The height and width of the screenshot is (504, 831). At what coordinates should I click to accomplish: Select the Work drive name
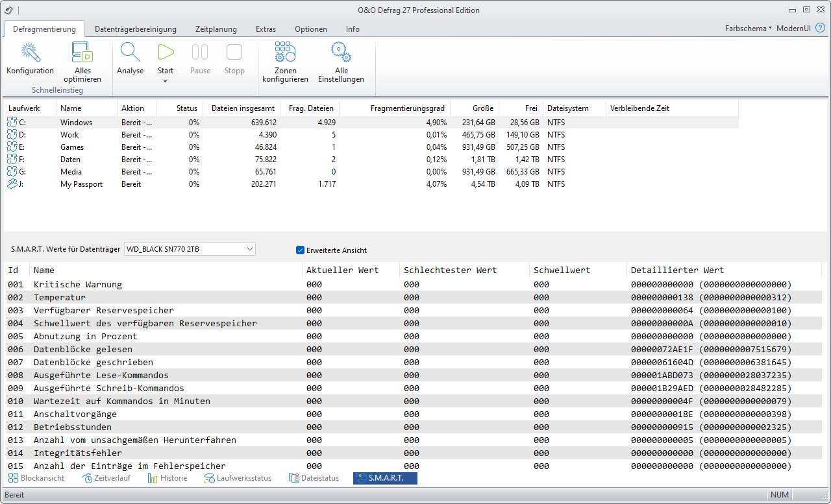point(69,135)
